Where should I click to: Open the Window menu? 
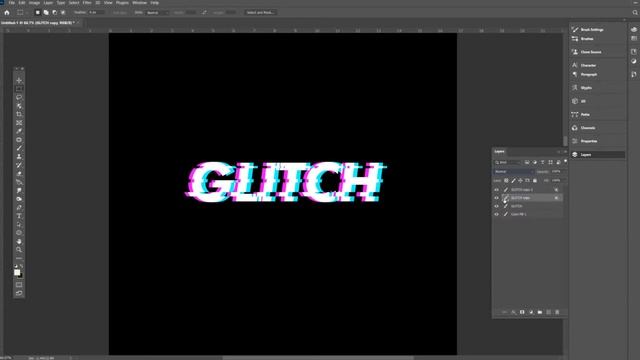139,2
